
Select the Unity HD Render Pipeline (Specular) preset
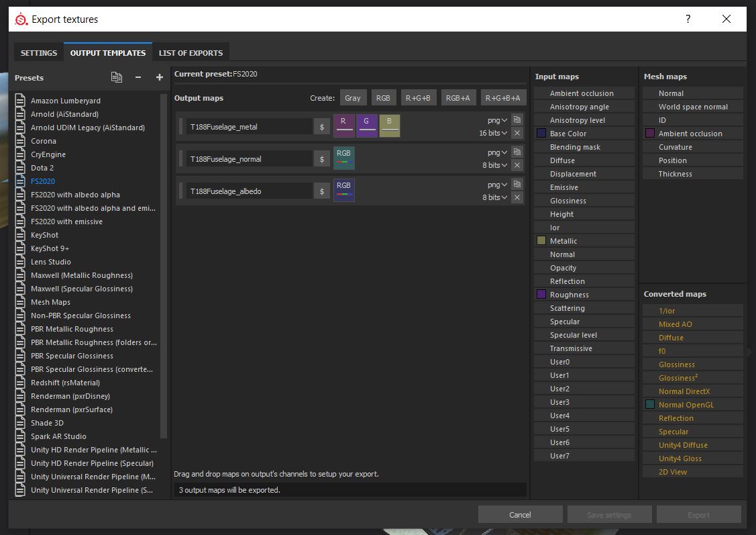pyautogui.click(x=92, y=463)
